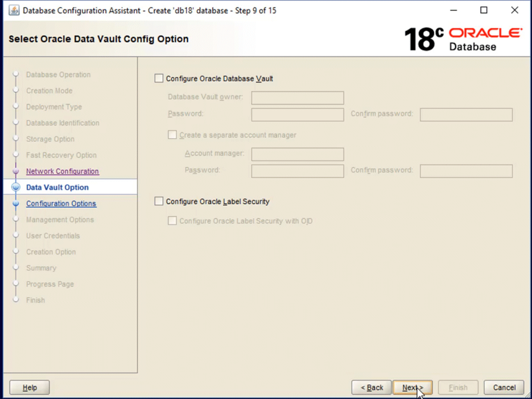Click the Configuration Options step bullet
The width and height of the screenshot is (532, 399).
(16, 204)
